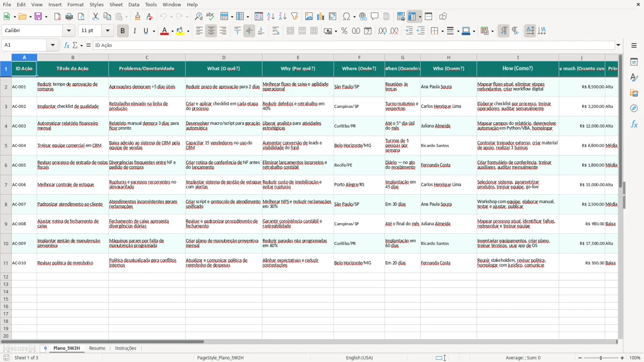Click the Format as Date icon
The image size is (644, 362).
click(x=368, y=31)
